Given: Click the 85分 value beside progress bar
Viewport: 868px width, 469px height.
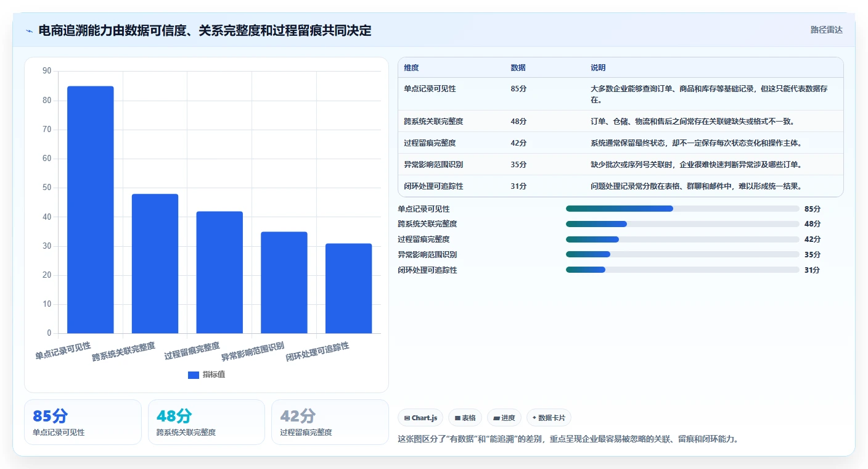Looking at the screenshot, I should pos(813,209).
